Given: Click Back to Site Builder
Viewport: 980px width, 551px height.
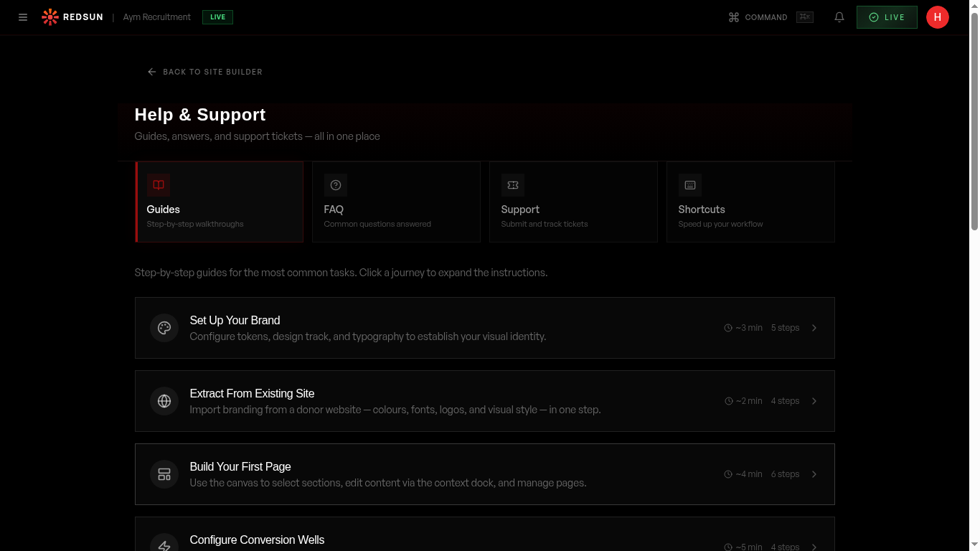Looking at the screenshot, I should 204,72.
